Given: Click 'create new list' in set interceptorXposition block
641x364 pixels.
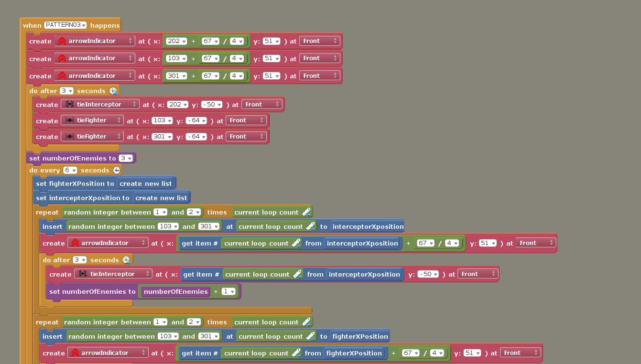Looking at the screenshot, I should [x=162, y=198].
